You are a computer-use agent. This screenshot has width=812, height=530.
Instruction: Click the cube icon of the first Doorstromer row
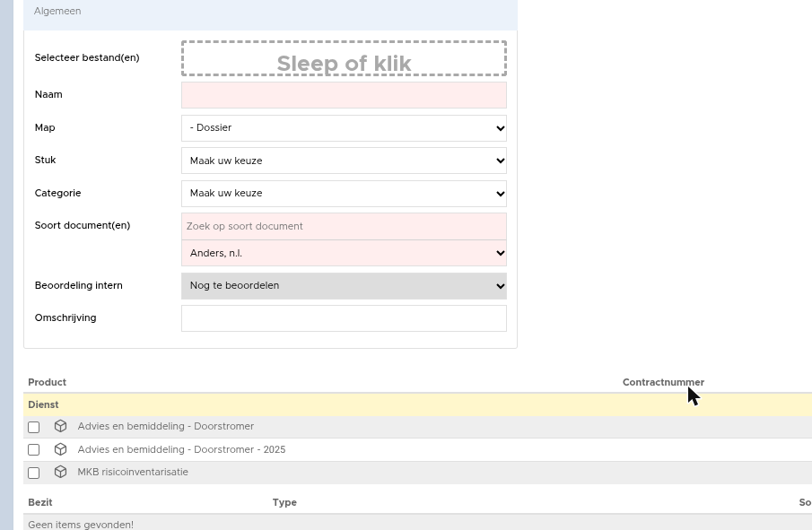tap(61, 426)
